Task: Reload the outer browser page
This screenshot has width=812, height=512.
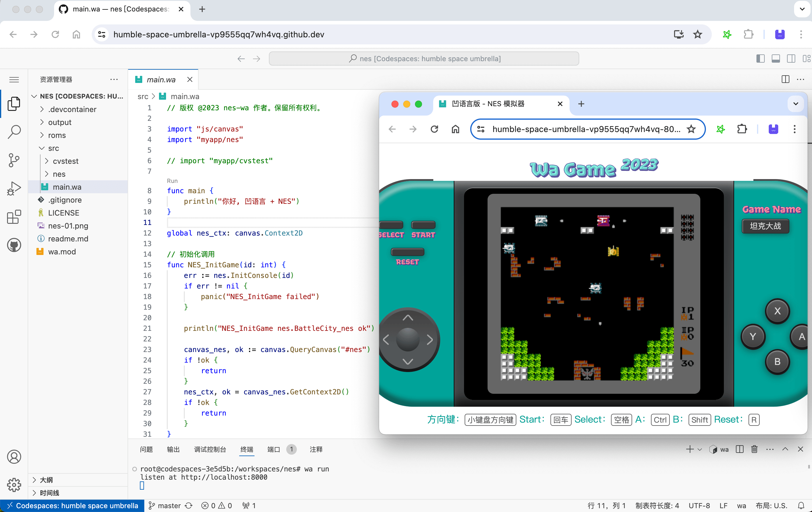Action: 55,34
